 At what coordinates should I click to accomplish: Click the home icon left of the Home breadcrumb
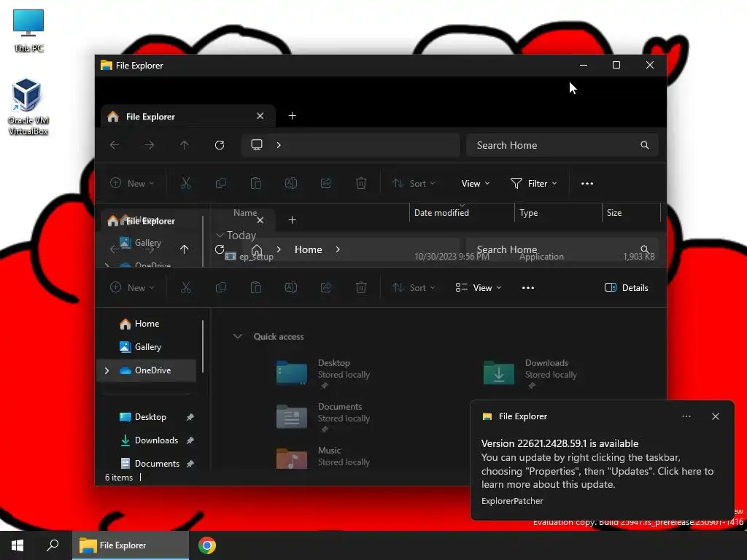point(257,249)
